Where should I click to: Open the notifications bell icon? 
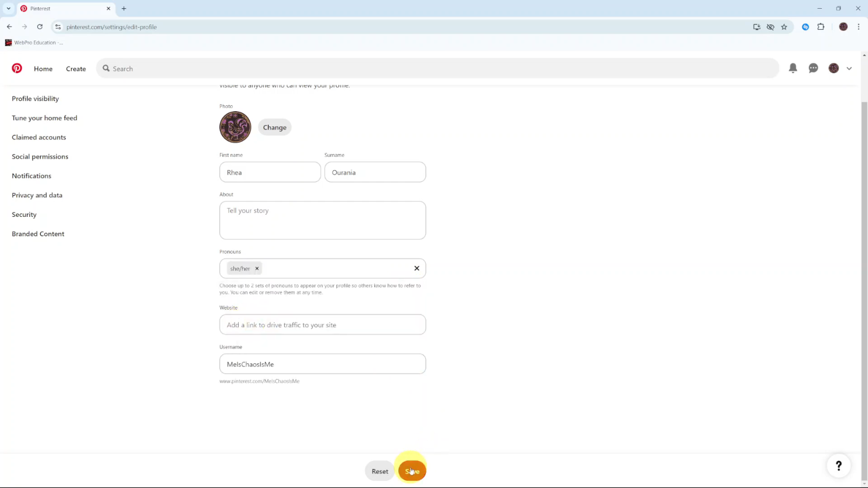tap(793, 68)
